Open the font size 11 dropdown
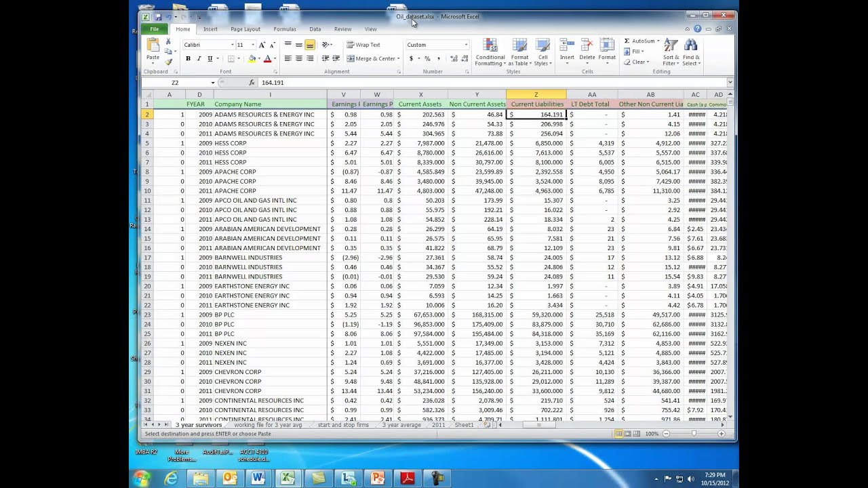The width and height of the screenshot is (868, 488). click(x=253, y=45)
